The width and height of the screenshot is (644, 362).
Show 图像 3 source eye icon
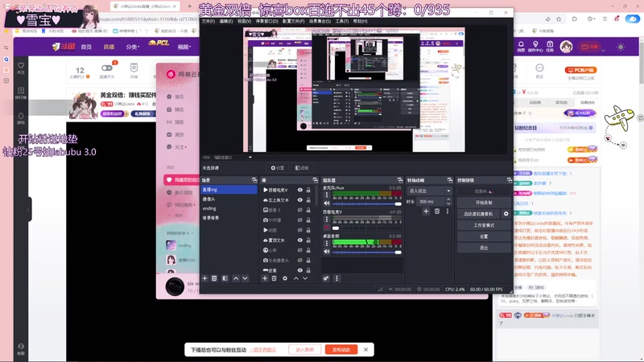tap(300, 210)
